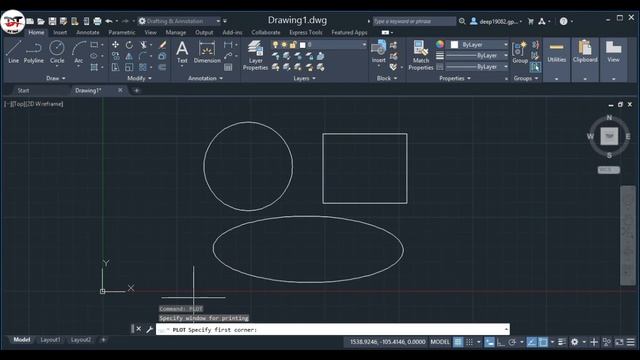Click the Trim tool icon
The height and width of the screenshot is (360, 640).
(143, 44)
